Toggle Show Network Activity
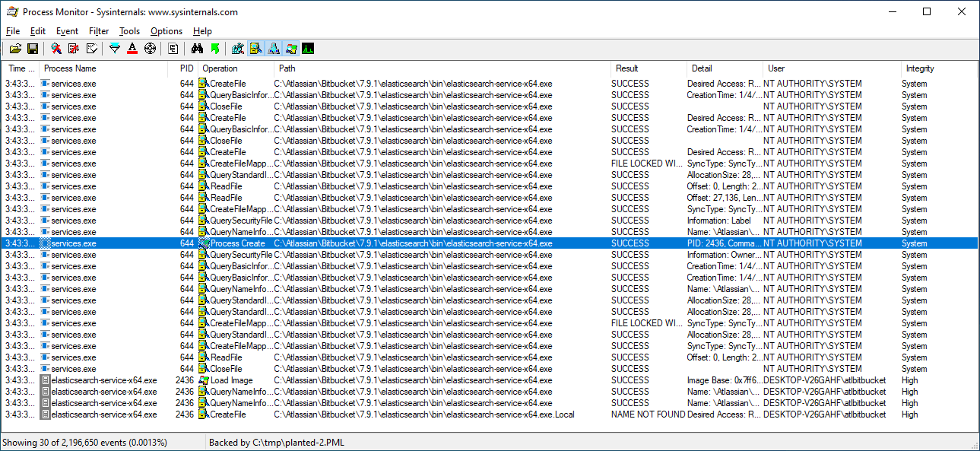Screen dimensions: 980x451 click(273, 49)
